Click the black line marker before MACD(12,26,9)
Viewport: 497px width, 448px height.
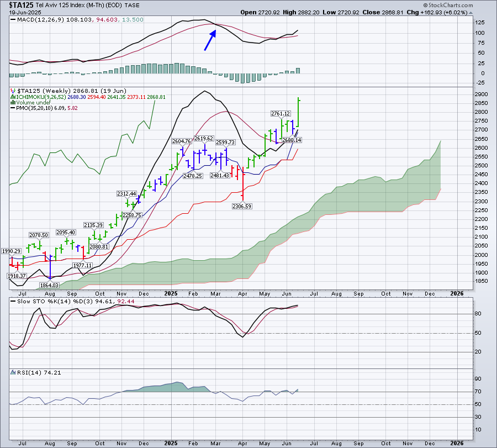tap(13, 20)
